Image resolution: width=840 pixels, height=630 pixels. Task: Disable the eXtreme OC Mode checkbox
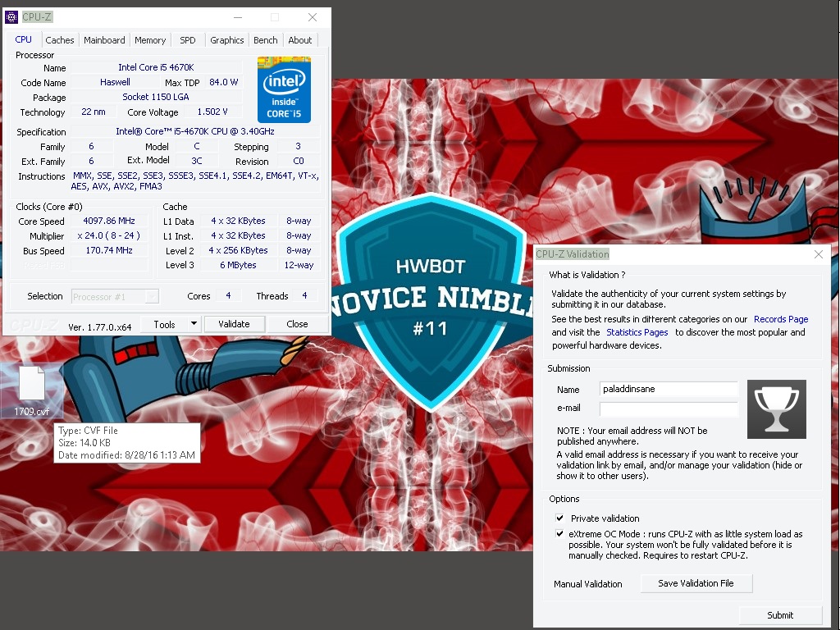[x=559, y=533]
